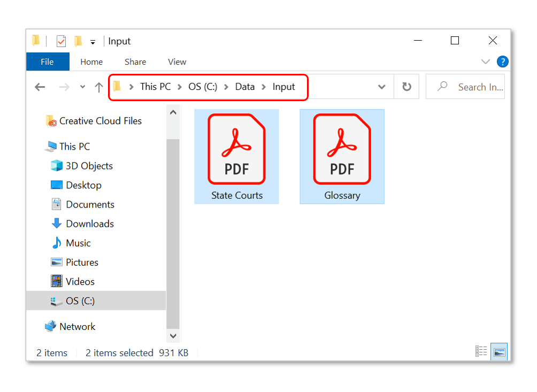Open the File menu
The image size is (537, 392).
tap(47, 62)
